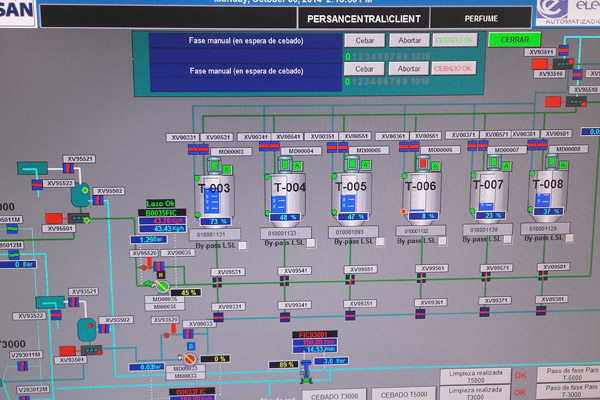Select agitator motor MD00007 on tank T-007
Image resolution: width=600 pixels, height=400 pixels.
tap(494, 162)
